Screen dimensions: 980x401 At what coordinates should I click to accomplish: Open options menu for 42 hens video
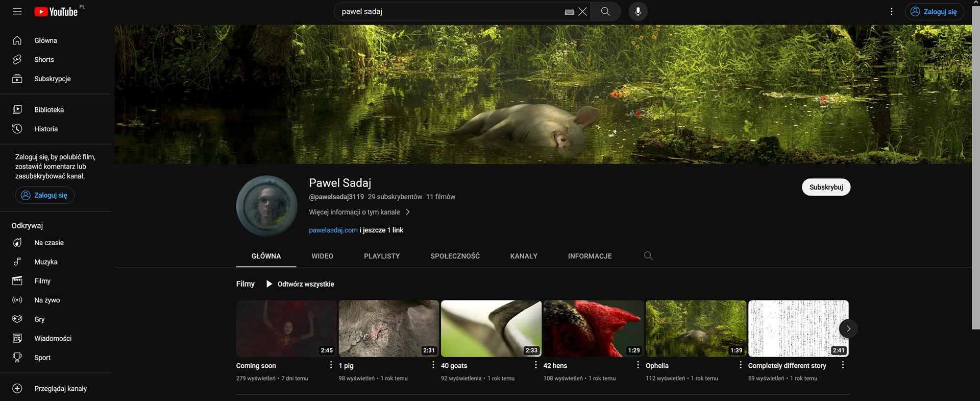click(x=638, y=365)
